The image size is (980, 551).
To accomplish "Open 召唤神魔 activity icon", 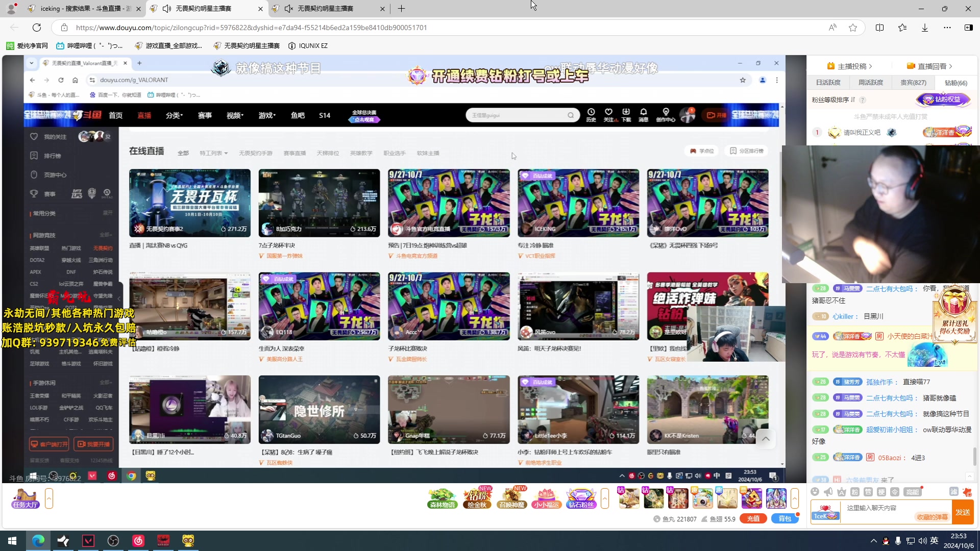I will point(511,498).
